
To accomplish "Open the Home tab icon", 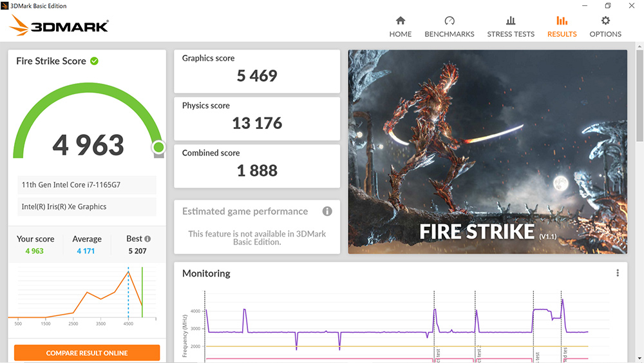I will pyautogui.click(x=401, y=21).
